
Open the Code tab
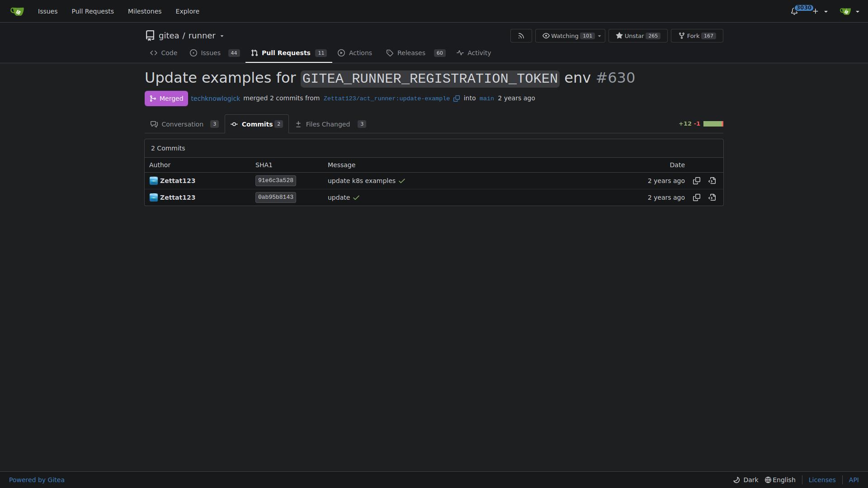click(x=164, y=53)
